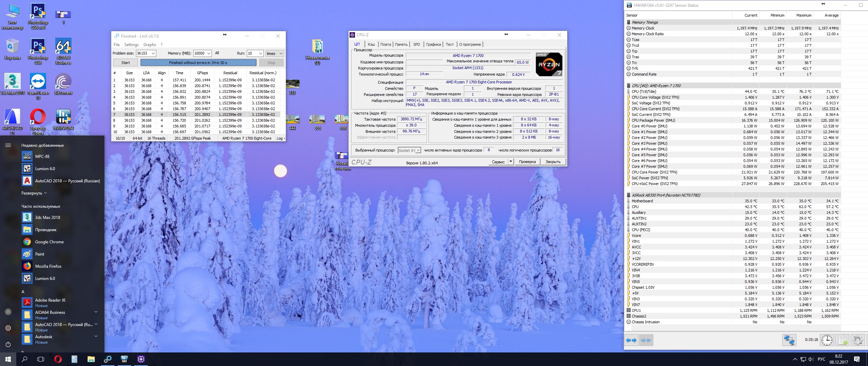Viewport: 868px width, 366px height.
Task: Expand the Сервис dropdown arrow in CPU-Z
Action: click(x=511, y=162)
